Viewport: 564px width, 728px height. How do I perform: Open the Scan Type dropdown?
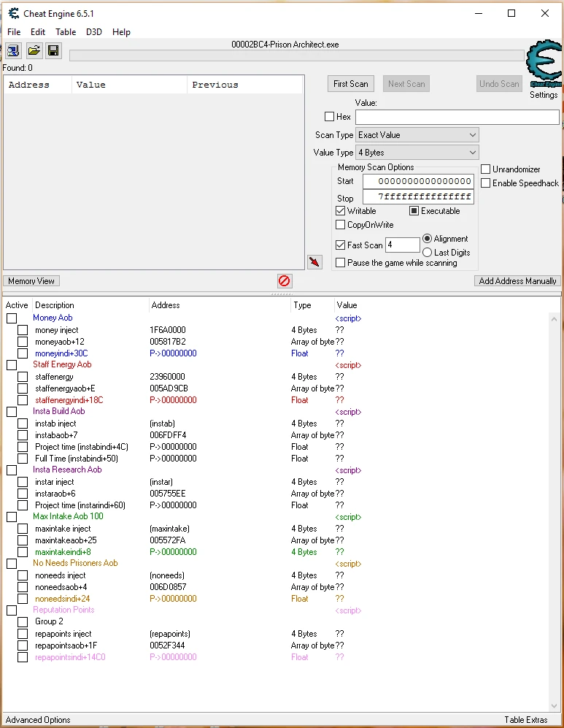(417, 135)
